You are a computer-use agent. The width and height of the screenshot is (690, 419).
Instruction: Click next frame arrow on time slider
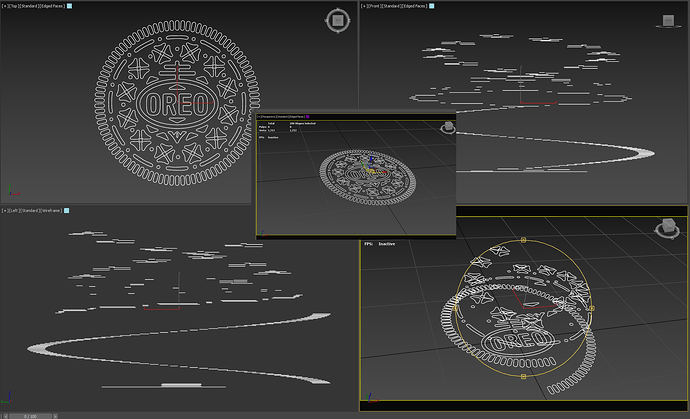tap(55, 416)
